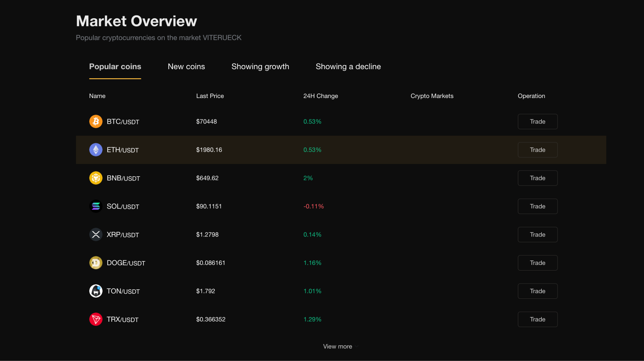Switch to the Popular coins tab

pyautogui.click(x=115, y=67)
